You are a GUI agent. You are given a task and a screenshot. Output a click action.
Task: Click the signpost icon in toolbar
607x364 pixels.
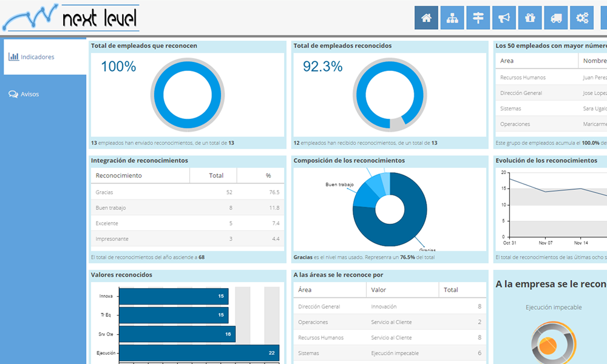(x=478, y=18)
